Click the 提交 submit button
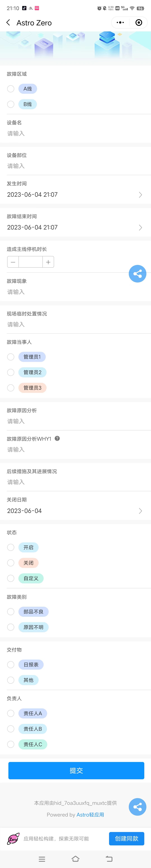Screen dimensions: 151x868 [76, 770]
